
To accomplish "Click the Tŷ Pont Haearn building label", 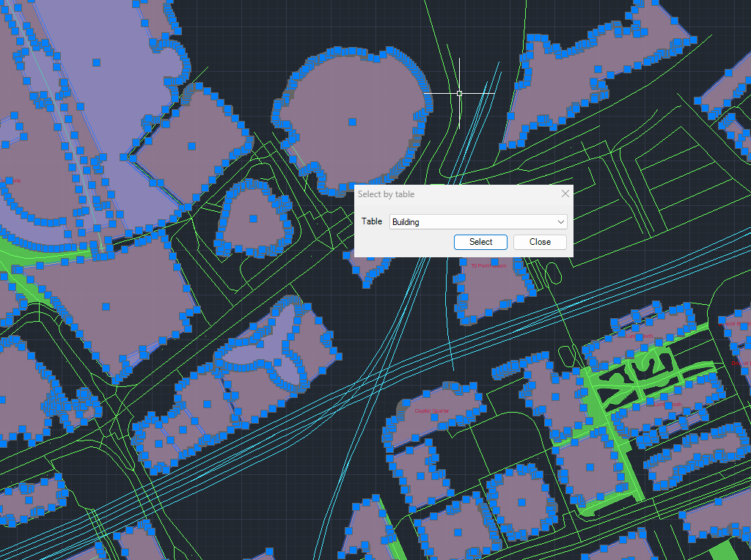I will 488,266.
